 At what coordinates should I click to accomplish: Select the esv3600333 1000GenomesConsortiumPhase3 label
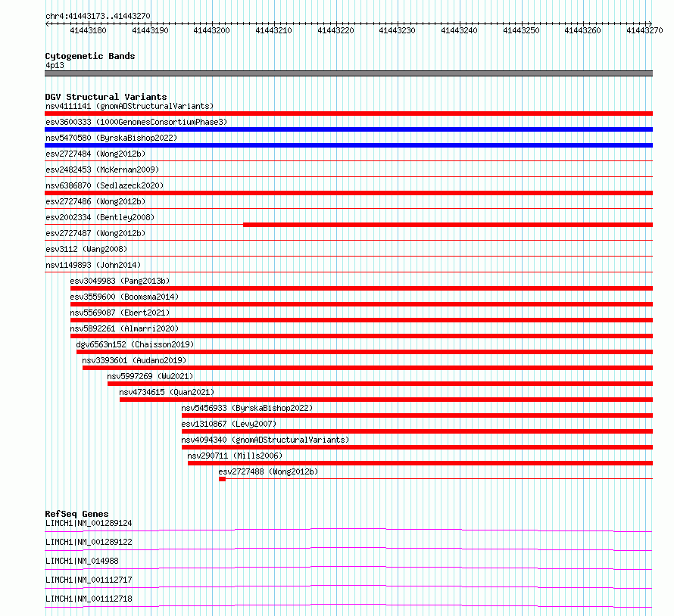coord(136,122)
